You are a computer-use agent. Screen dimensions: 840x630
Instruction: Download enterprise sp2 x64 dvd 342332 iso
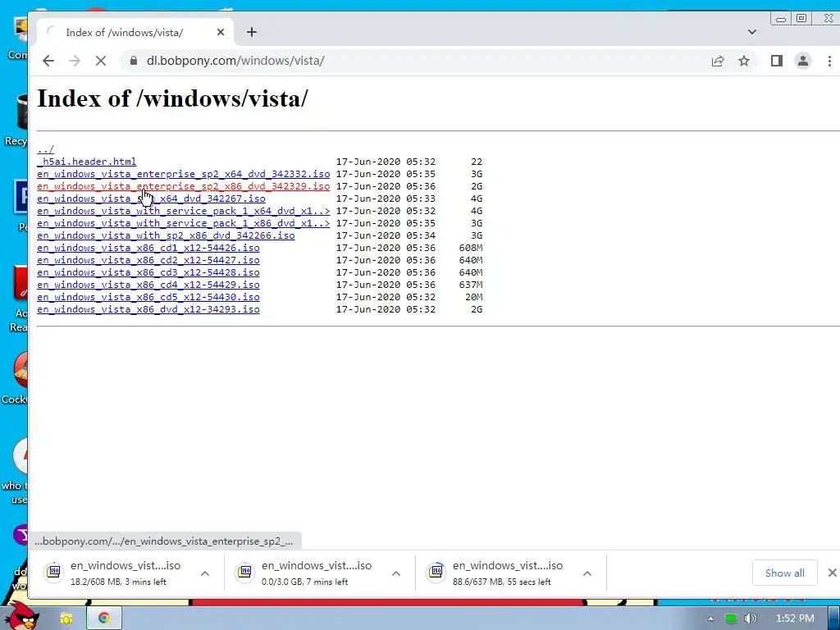point(183,174)
